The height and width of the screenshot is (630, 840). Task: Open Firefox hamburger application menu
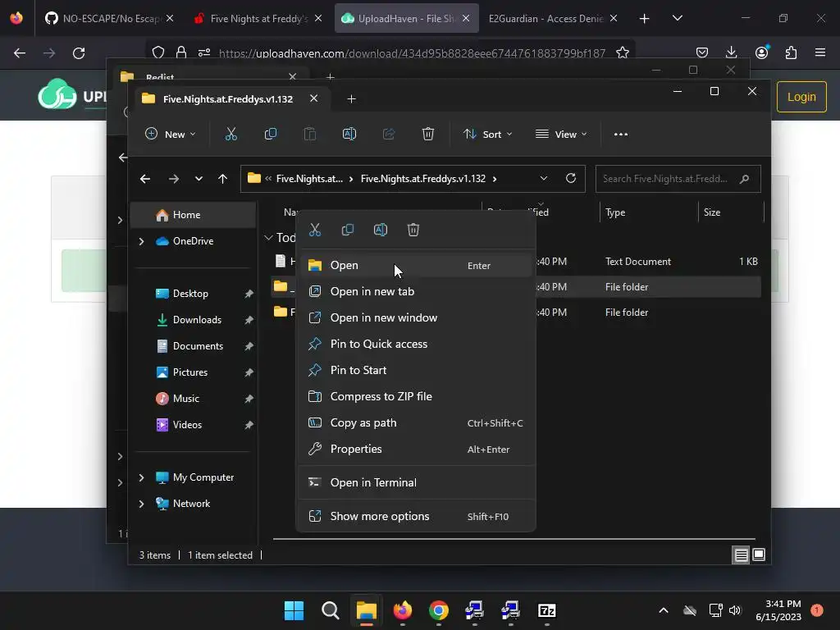(820, 52)
